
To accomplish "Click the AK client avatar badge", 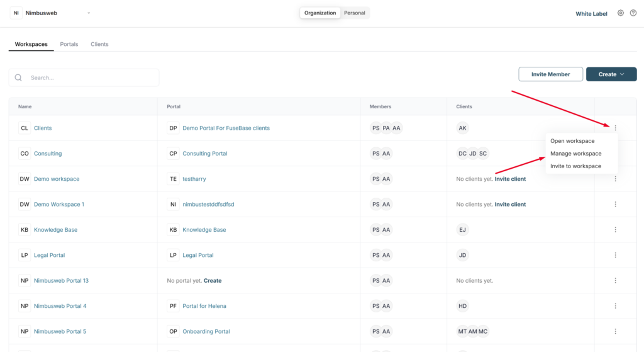I will pos(462,128).
